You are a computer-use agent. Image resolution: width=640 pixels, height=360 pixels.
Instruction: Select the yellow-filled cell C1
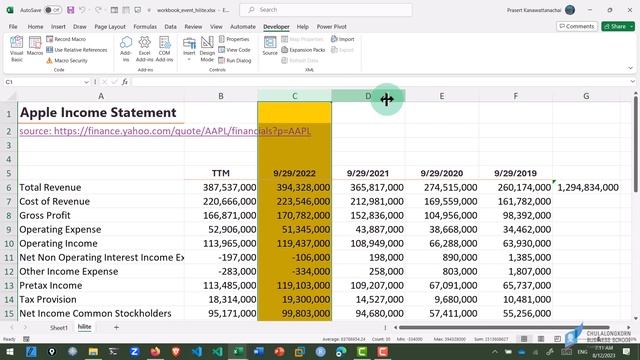pos(294,112)
